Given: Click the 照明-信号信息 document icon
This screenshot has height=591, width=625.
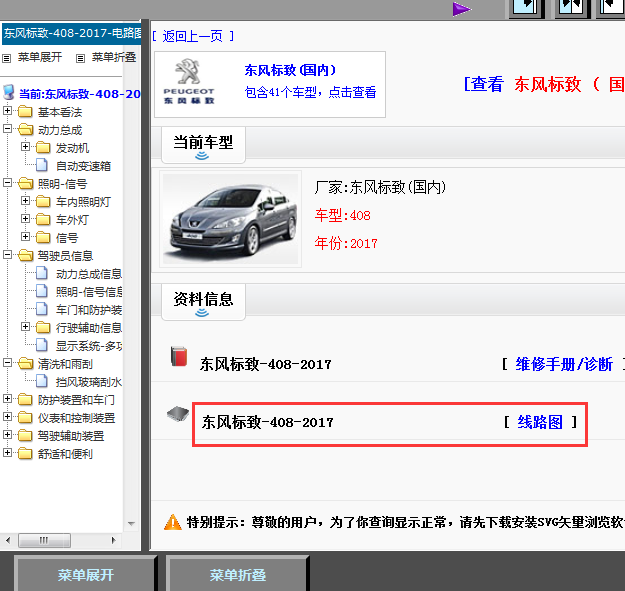Looking at the screenshot, I should (x=42, y=291).
